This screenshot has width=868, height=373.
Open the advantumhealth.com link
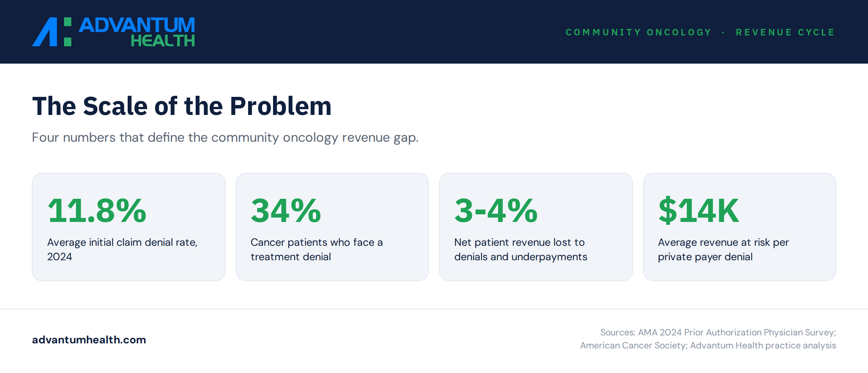(x=89, y=340)
